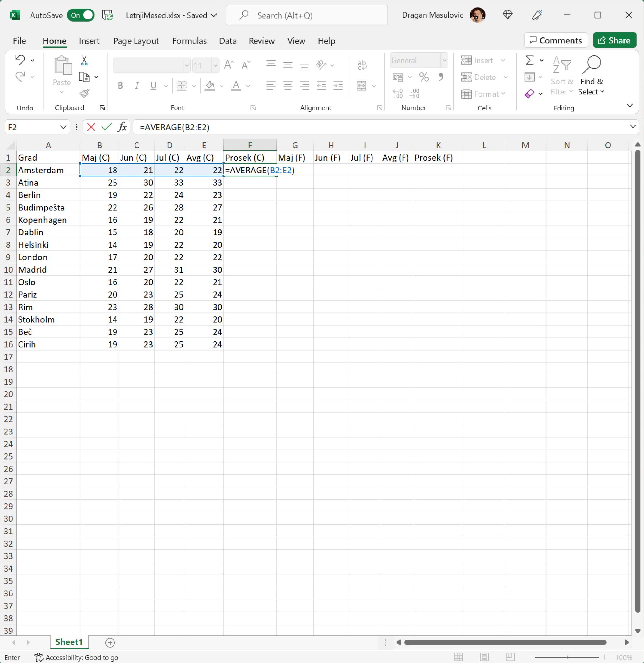The image size is (644, 663).
Task: Click the Share button
Action: [614, 41]
